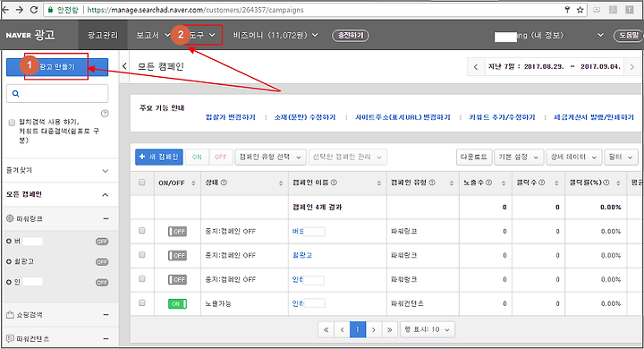Collapse the sidebar with the left chevron beside 모든 캠페인
Screen dimensions: 644x349
(124, 66)
